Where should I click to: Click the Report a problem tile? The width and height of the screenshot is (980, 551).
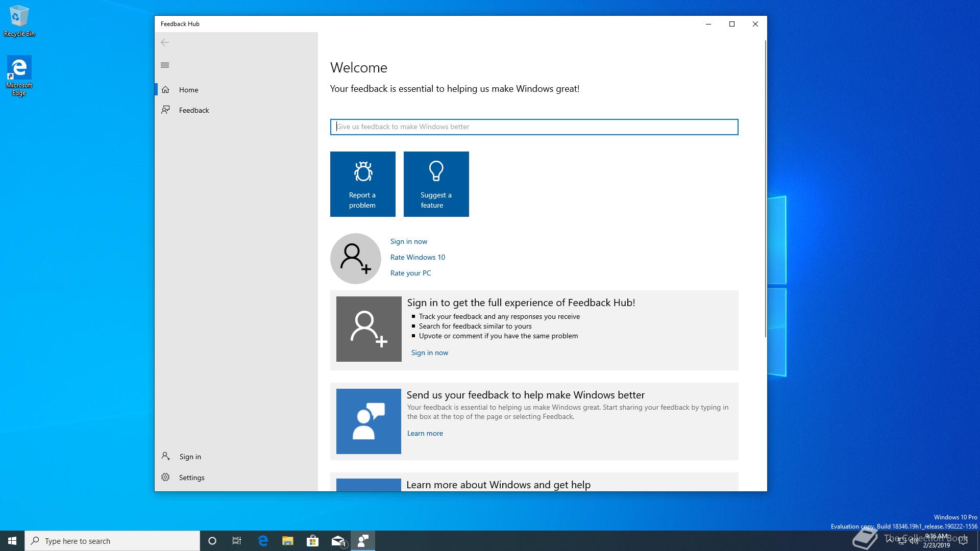pos(362,184)
